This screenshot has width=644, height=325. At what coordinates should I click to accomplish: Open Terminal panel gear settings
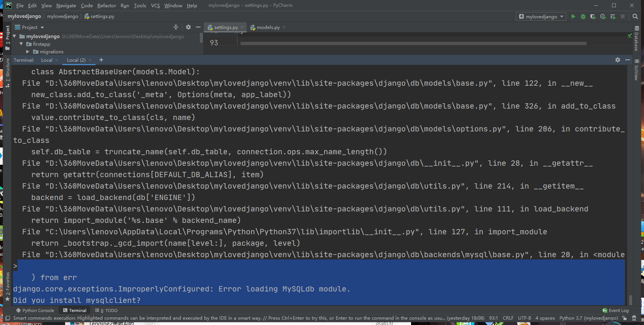618,60
